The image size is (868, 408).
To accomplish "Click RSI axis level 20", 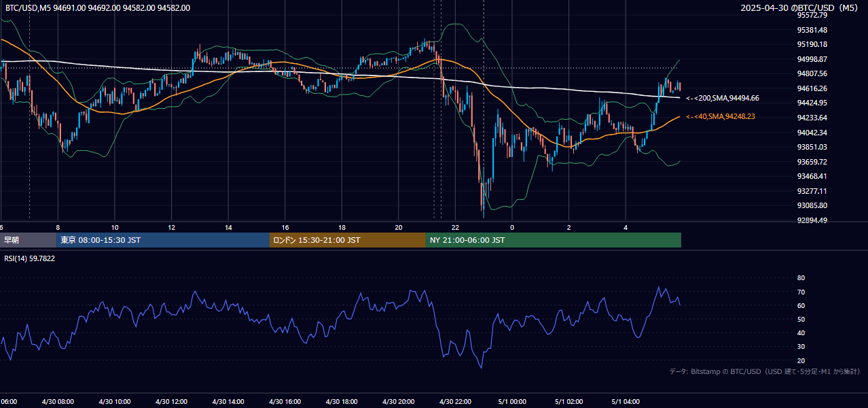I will point(801,360).
